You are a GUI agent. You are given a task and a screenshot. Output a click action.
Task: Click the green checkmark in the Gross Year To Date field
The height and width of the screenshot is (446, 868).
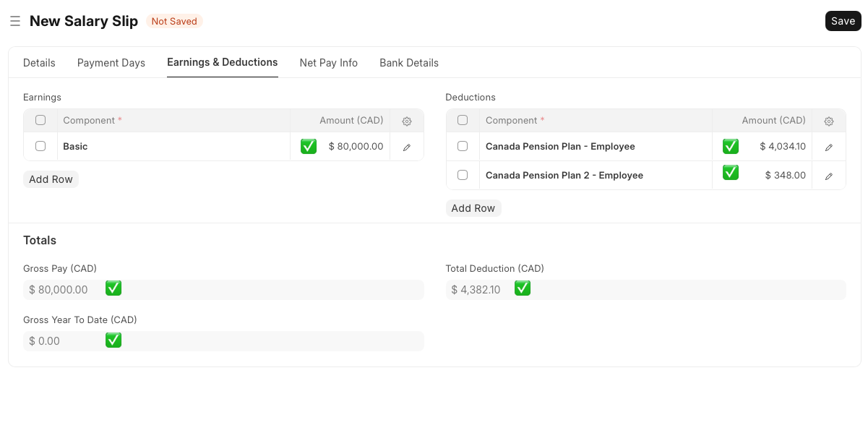click(x=113, y=339)
